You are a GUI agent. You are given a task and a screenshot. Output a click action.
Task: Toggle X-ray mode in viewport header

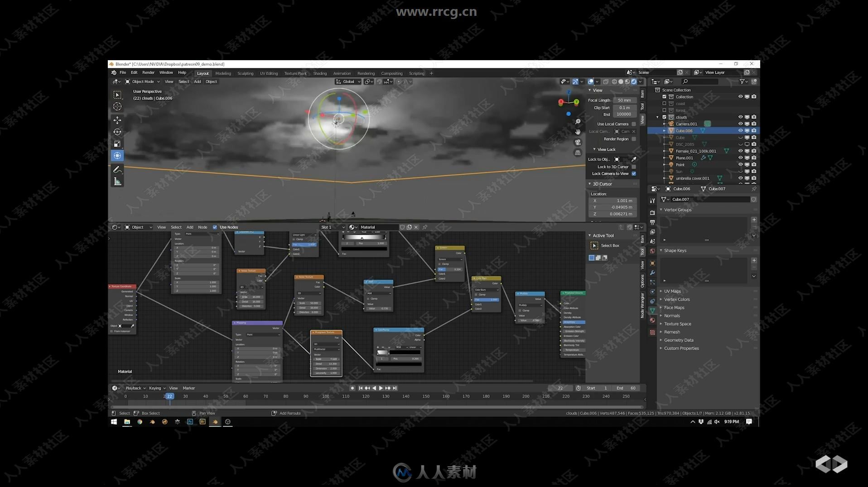point(606,81)
